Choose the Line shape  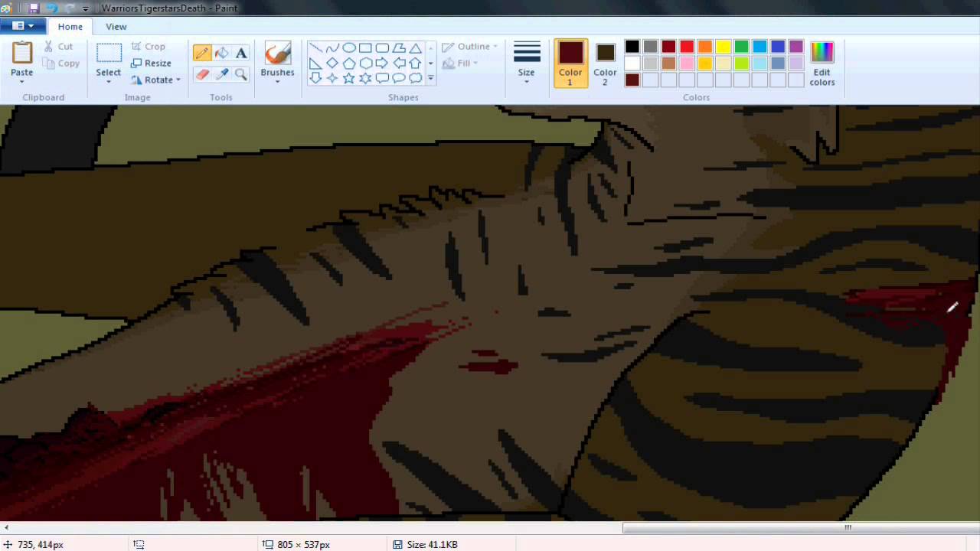315,47
